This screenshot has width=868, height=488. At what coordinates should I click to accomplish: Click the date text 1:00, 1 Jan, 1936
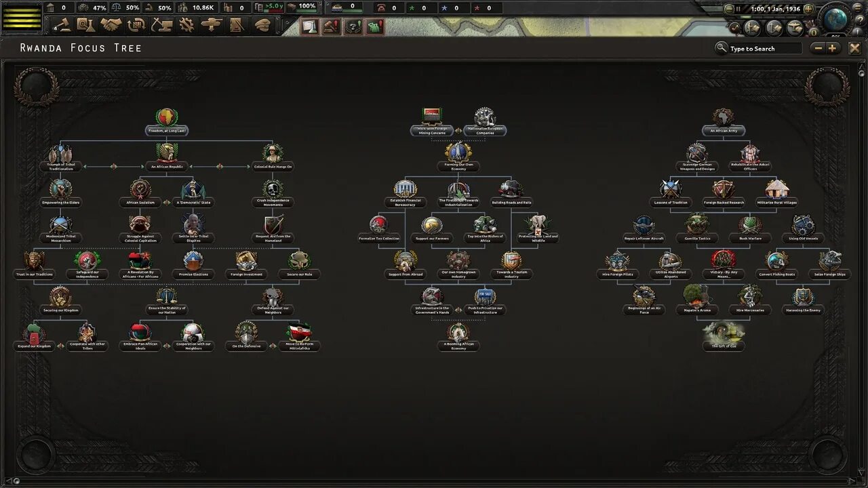point(776,9)
